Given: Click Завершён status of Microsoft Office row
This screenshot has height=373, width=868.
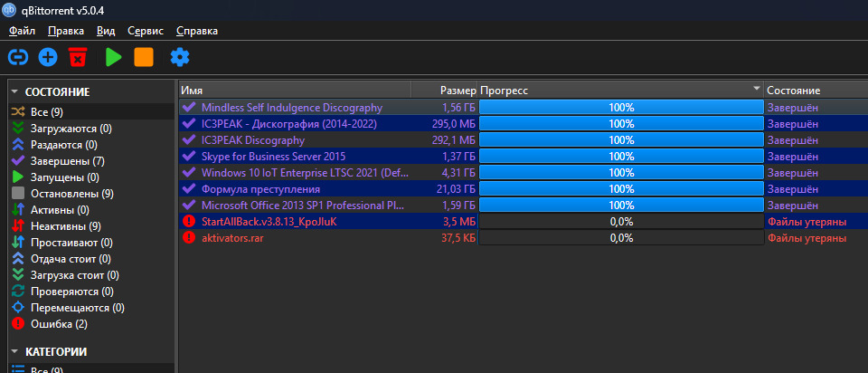Looking at the screenshot, I should point(792,206).
